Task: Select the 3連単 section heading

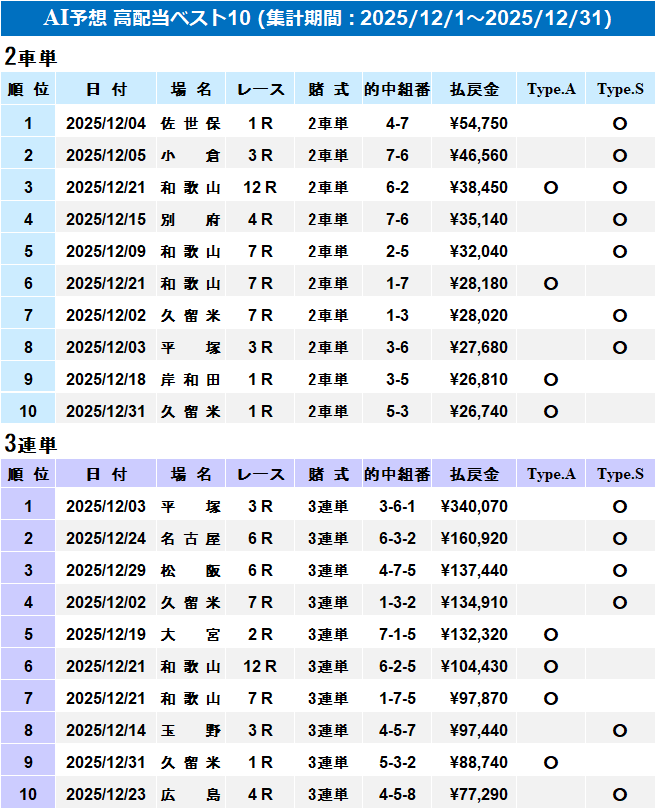Action: tap(30, 443)
